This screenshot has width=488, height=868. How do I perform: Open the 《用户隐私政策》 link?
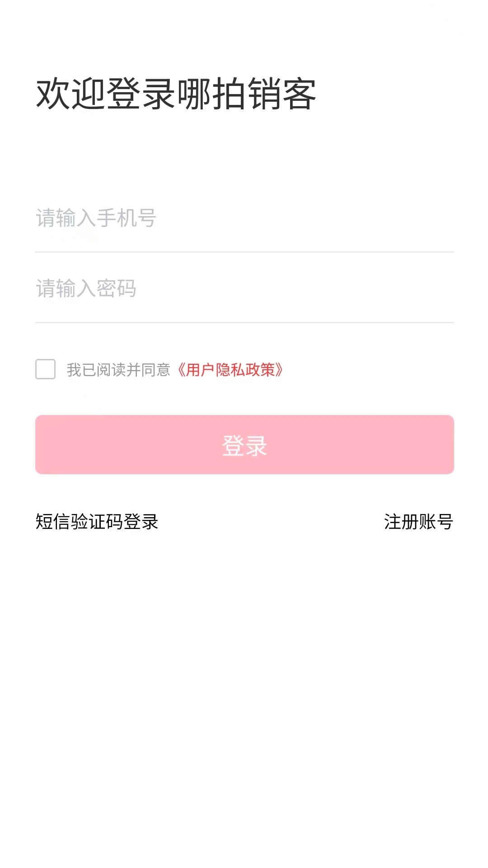point(230,370)
